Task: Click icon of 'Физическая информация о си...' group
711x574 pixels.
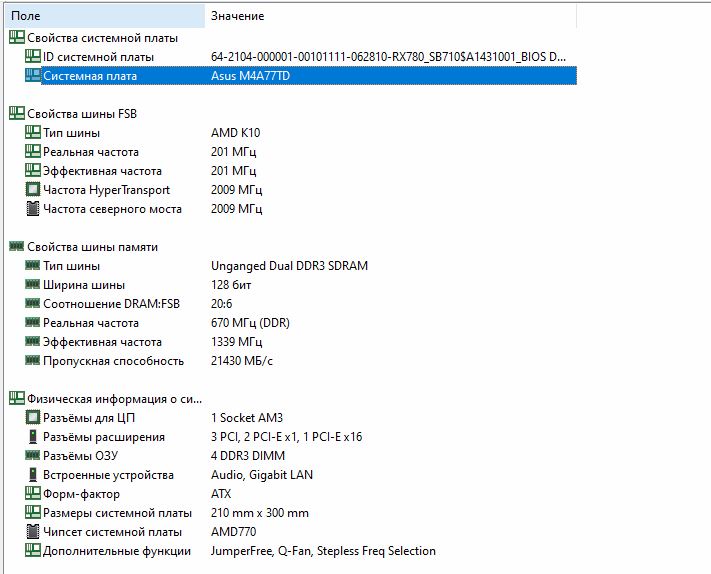Action: tap(17, 399)
